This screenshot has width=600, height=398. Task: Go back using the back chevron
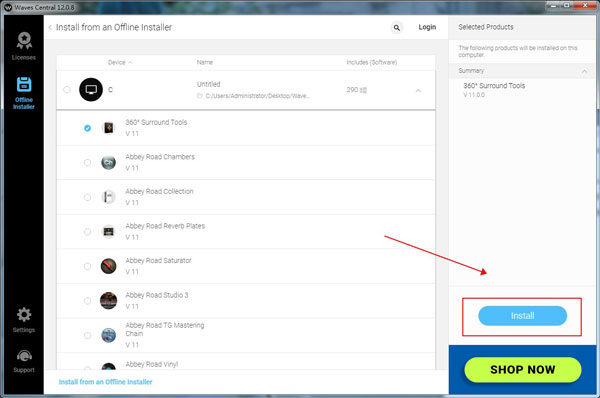pos(50,27)
